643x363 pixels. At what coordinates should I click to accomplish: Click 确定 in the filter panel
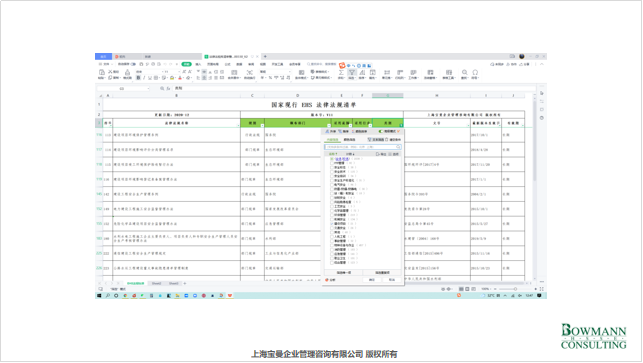(x=372, y=280)
